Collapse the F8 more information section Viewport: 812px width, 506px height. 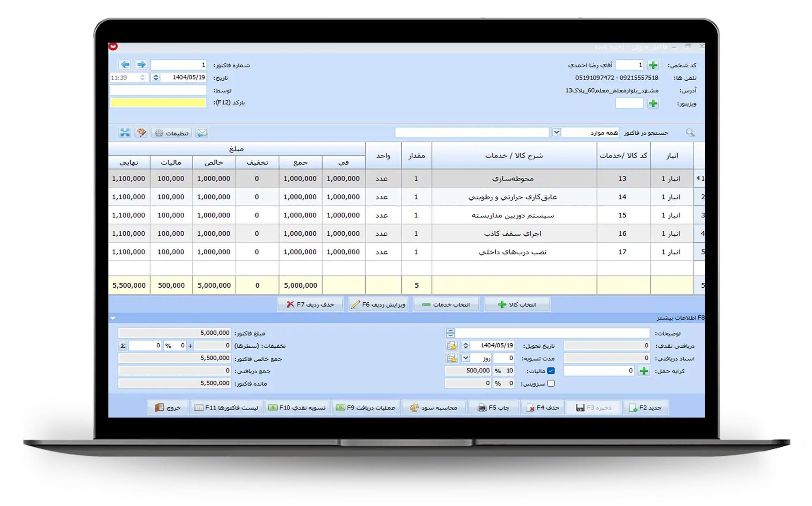coord(113,318)
